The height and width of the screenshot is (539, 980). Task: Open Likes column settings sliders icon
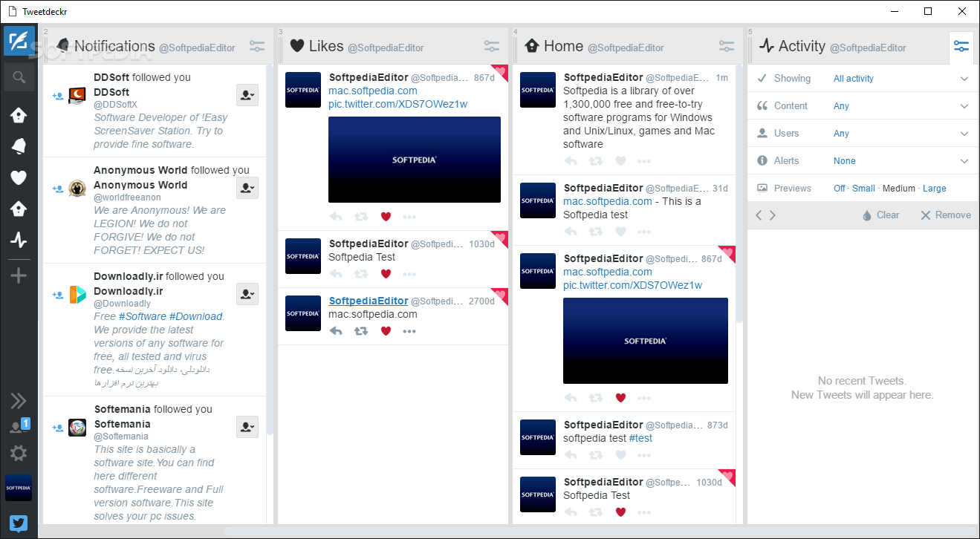point(492,46)
